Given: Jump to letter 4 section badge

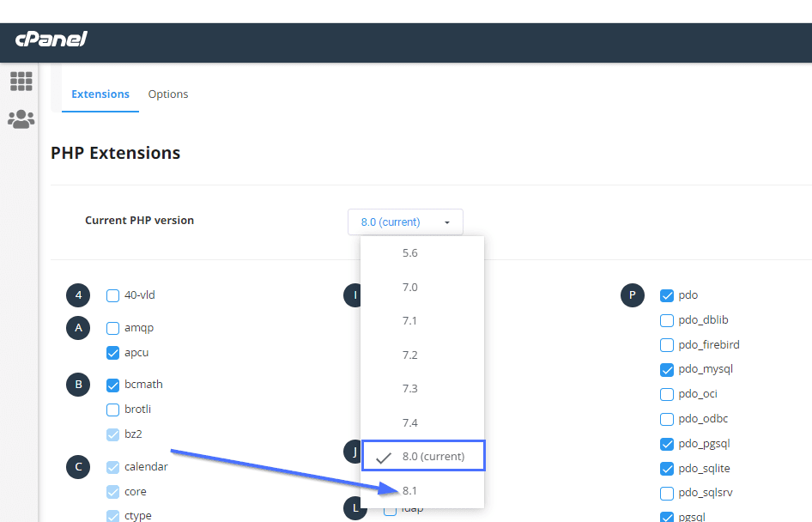Looking at the screenshot, I should (78, 295).
